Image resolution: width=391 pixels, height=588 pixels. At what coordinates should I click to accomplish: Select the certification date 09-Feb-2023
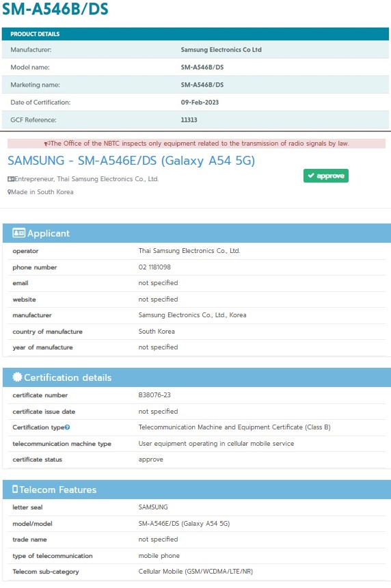click(200, 103)
